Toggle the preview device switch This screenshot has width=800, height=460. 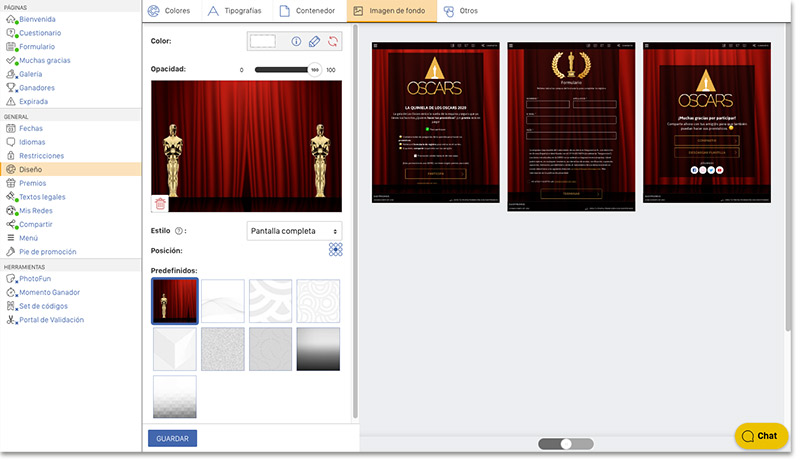566,444
